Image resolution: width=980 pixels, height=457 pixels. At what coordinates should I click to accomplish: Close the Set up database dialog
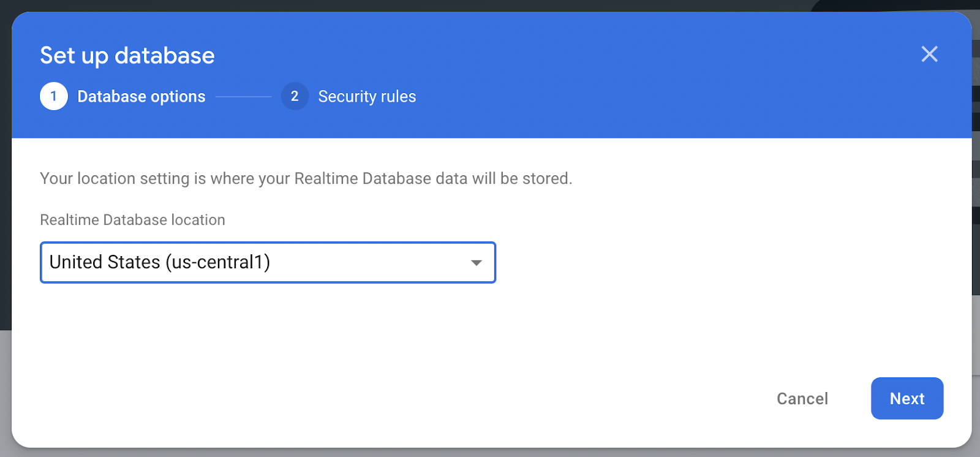(x=929, y=55)
